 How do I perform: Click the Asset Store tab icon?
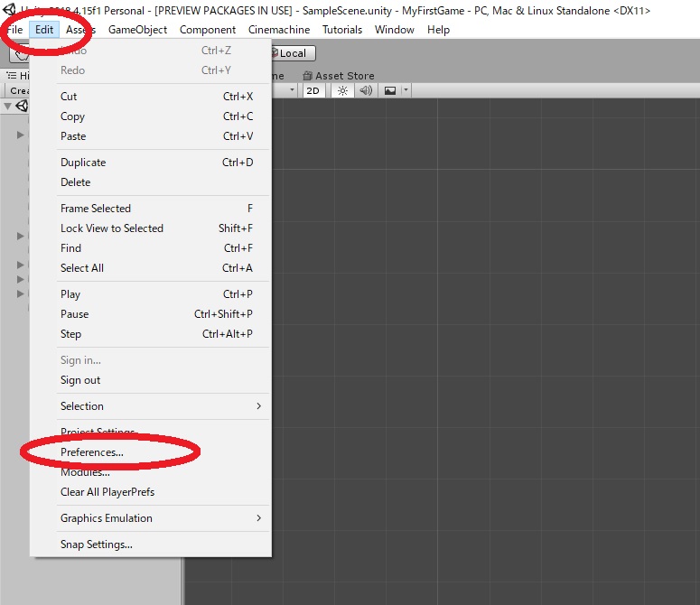(x=307, y=76)
